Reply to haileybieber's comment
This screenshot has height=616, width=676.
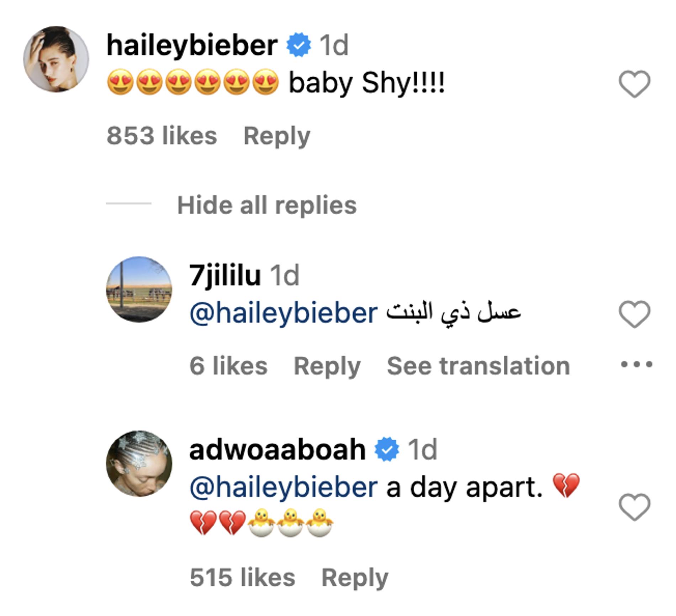[276, 136]
